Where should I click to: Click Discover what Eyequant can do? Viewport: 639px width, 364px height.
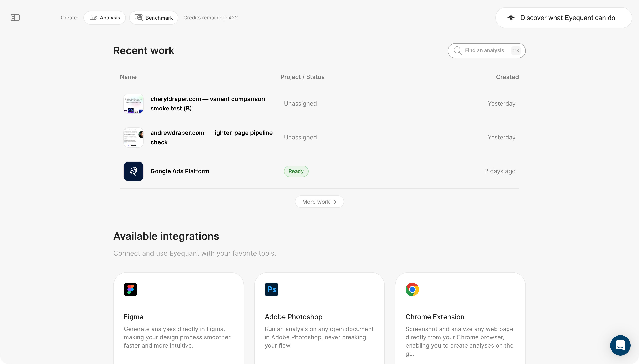(564, 18)
